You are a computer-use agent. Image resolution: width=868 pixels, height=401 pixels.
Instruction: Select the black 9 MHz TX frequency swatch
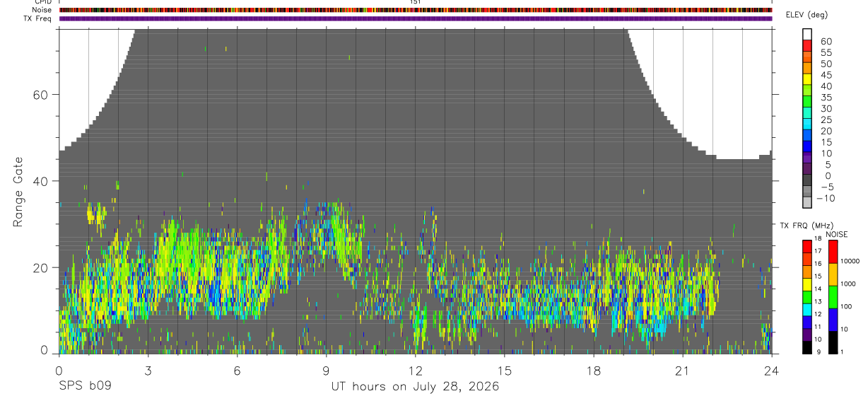pyautogui.click(x=807, y=347)
